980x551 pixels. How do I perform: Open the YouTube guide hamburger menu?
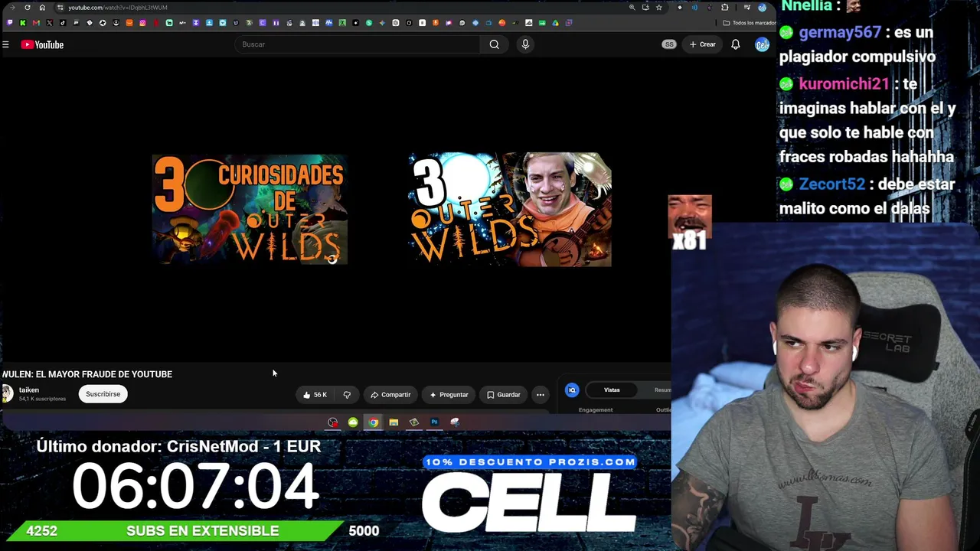coord(5,44)
